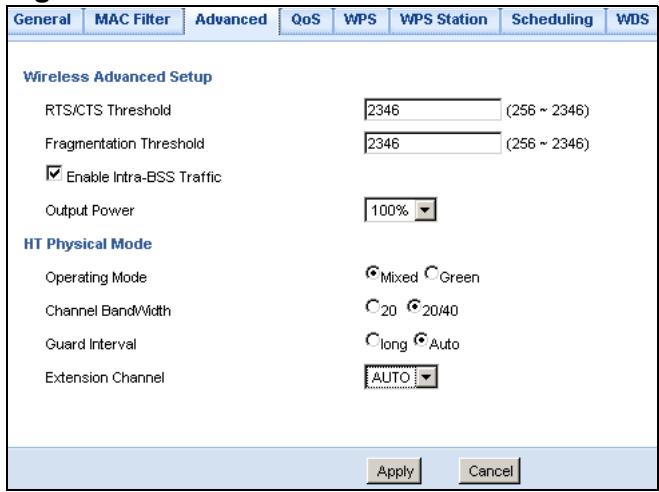Go to the QoS tab

point(306,20)
